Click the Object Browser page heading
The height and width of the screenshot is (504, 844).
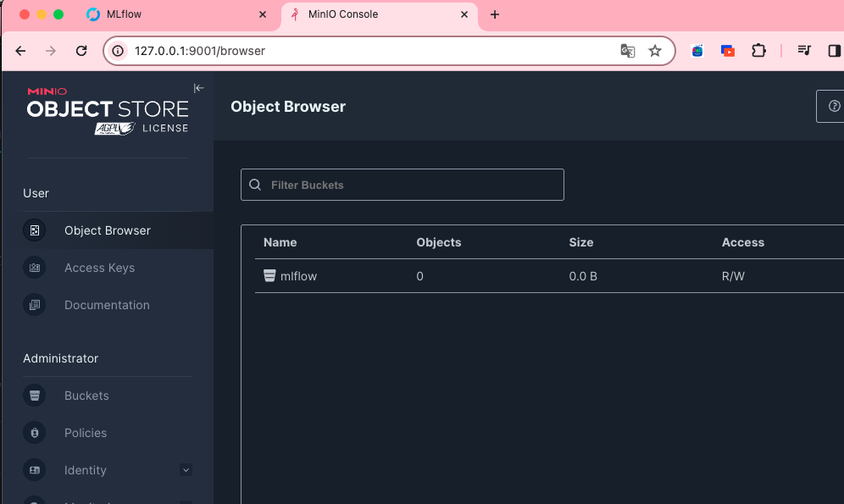288,107
